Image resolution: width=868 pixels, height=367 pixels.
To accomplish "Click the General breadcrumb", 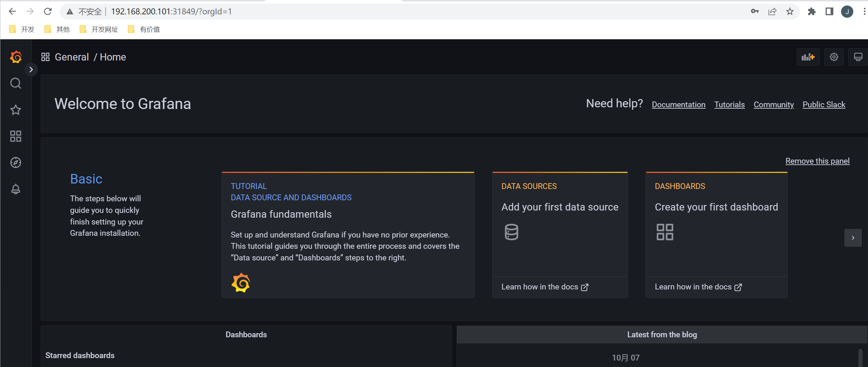I will [x=72, y=57].
